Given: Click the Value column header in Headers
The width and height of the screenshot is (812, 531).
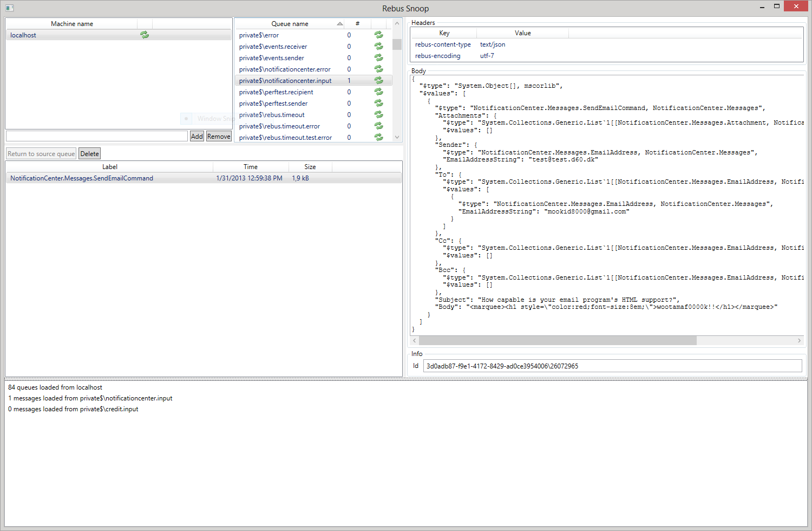Looking at the screenshot, I should coord(523,33).
